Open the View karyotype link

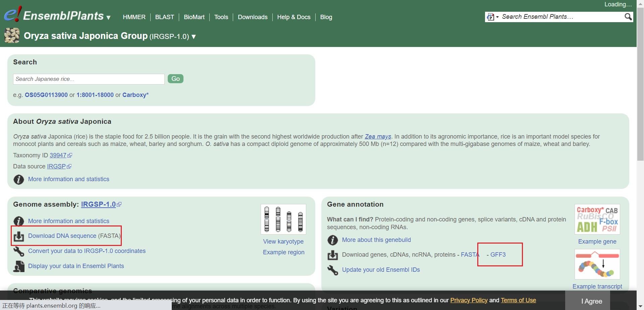coord(283,242)
